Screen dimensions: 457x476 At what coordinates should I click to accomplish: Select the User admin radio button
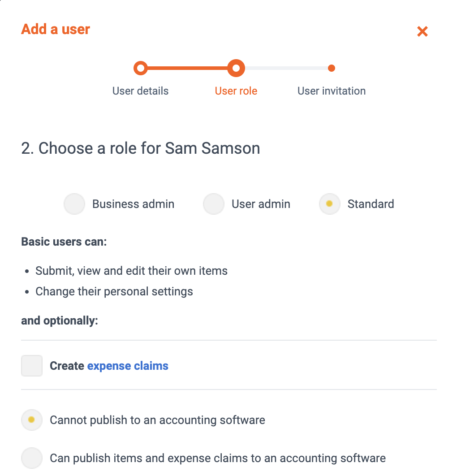point(214,204)
